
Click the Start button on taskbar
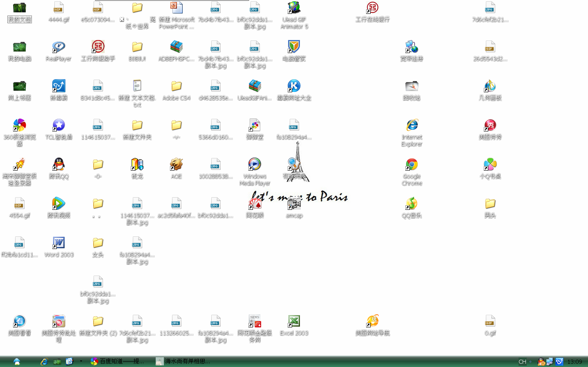[x=17, y=361]
